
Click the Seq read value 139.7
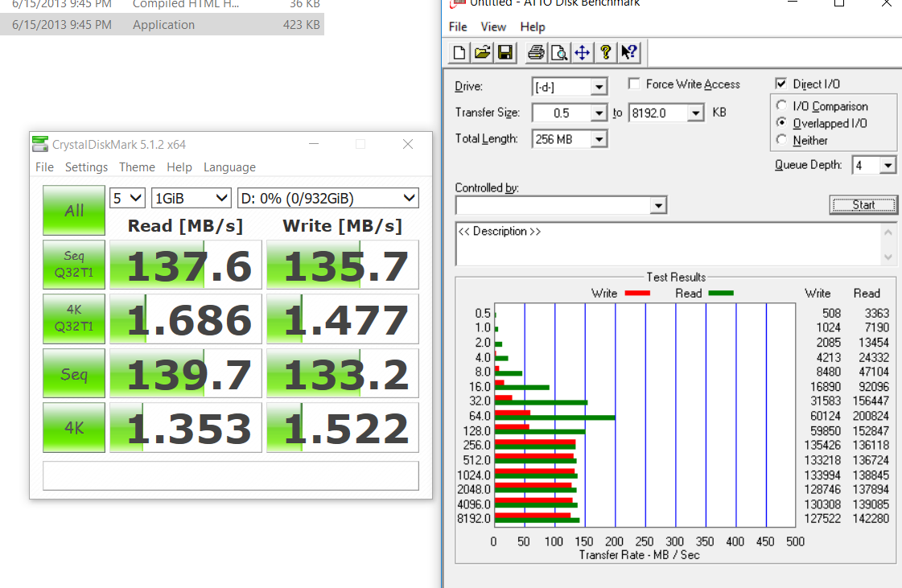pyautogui.click(x=186, y=373)
